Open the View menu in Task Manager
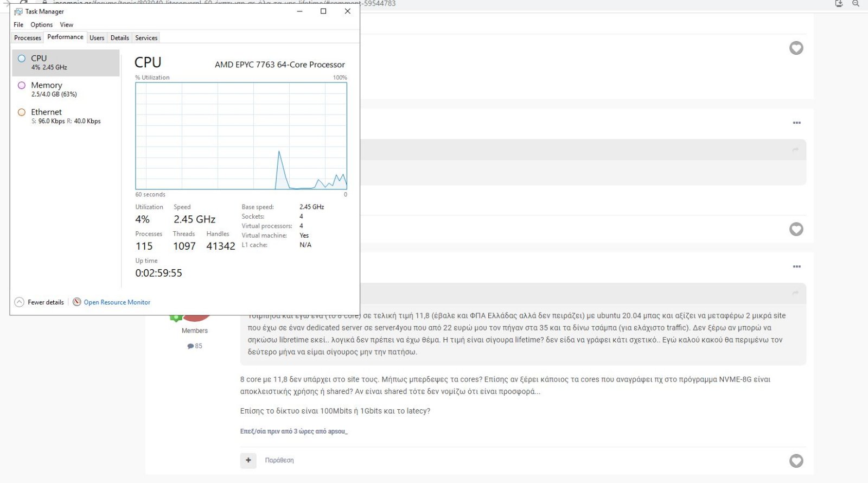Viewport: 868px width, 483px height. click(x=66, y=24)
